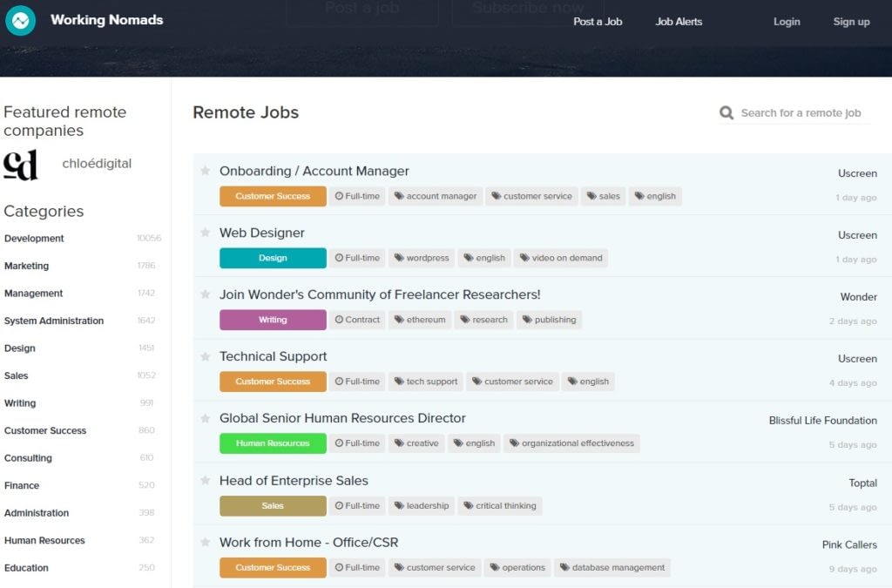Filter by the critical thinking tag
The height and width of the screenshot is (588, 892).
coord(500,505)
